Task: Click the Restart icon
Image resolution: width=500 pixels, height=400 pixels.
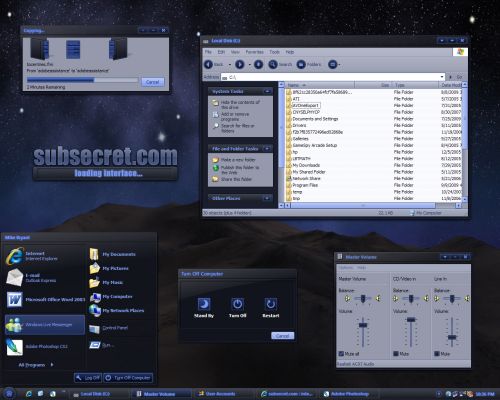Action: 270,304
